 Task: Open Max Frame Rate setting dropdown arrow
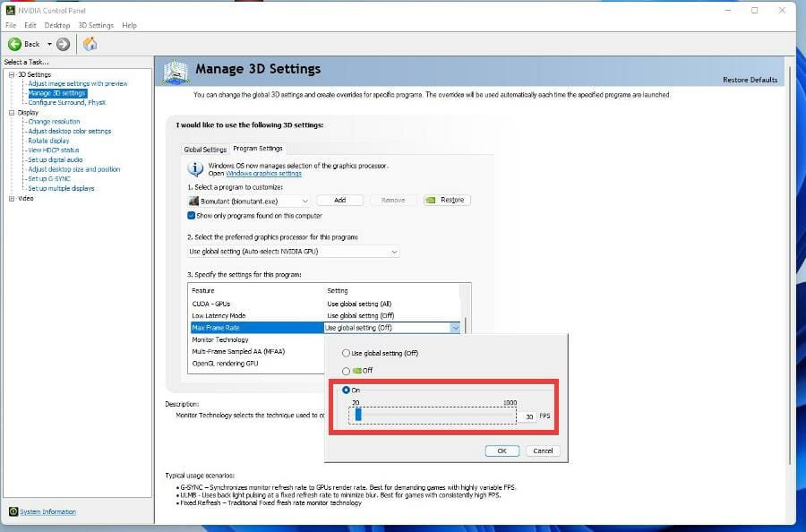[x=455, y=328]
